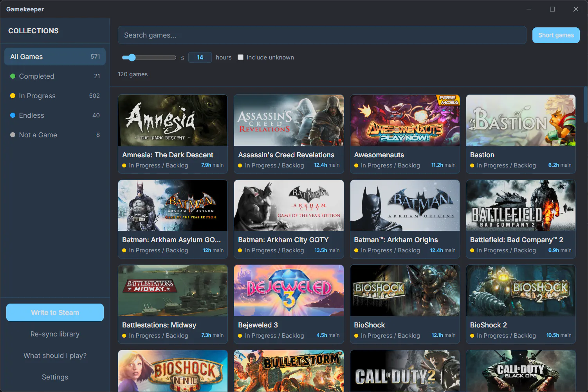Open the Batman: Arkham Origins cover

(x=405, y=205)
